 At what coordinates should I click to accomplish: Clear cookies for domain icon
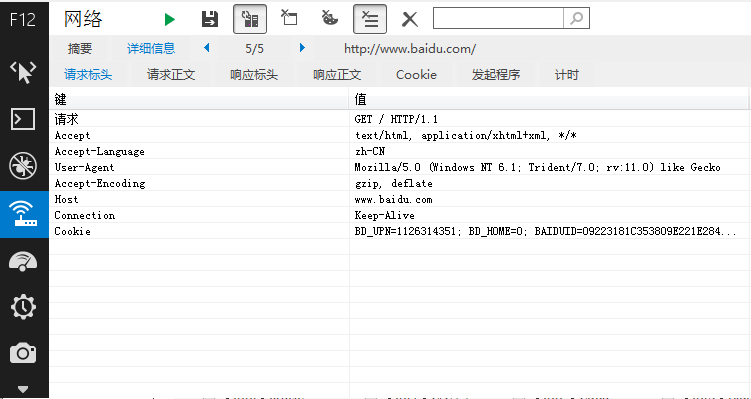(330, 18)
